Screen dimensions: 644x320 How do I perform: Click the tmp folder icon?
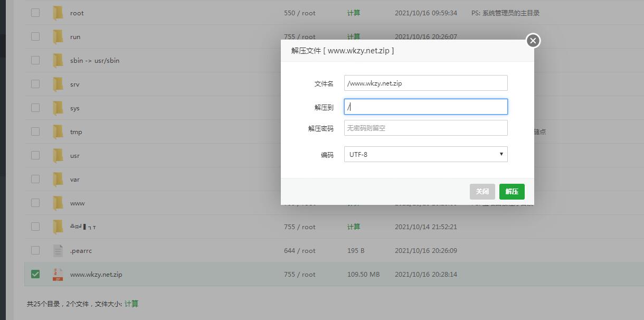[58, 132]
